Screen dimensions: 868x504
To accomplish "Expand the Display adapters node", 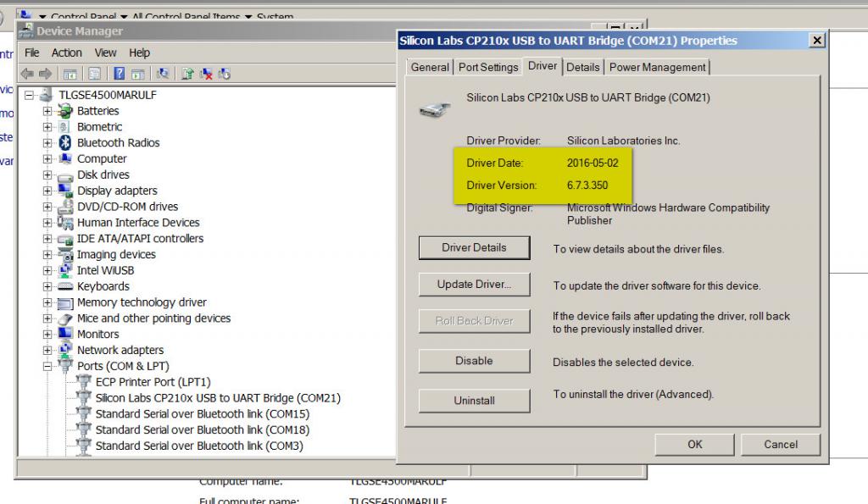I will pyautogui.click(x=47, y=191).
